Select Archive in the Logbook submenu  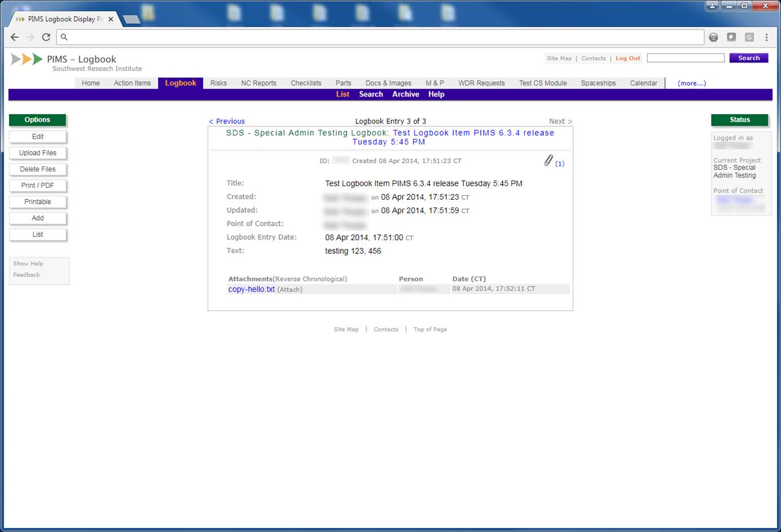[405, 94]
